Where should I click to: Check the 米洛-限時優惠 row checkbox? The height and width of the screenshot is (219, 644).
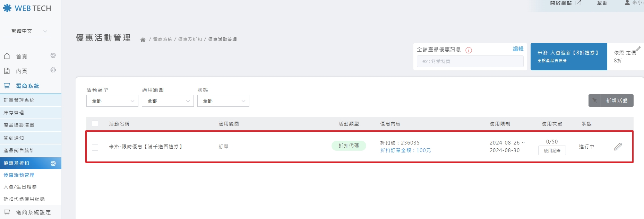point(95,147)
